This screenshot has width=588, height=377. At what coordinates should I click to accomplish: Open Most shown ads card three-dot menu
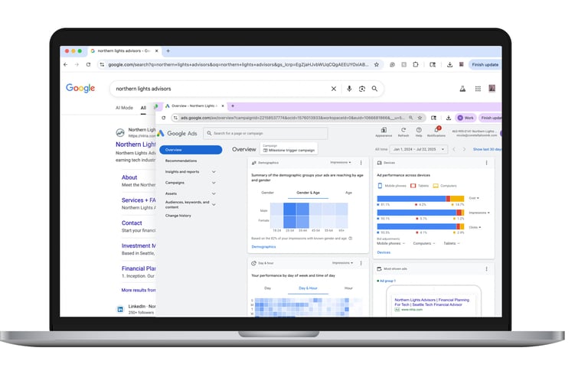click(x=486, y=269)
